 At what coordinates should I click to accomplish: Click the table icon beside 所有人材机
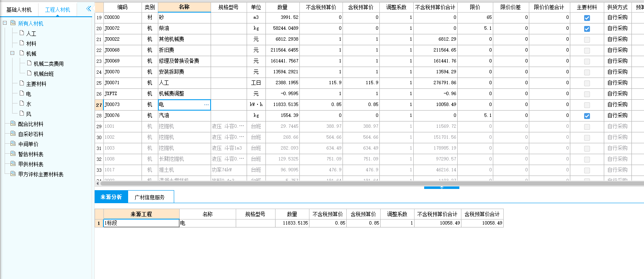[x=13, y=23]
